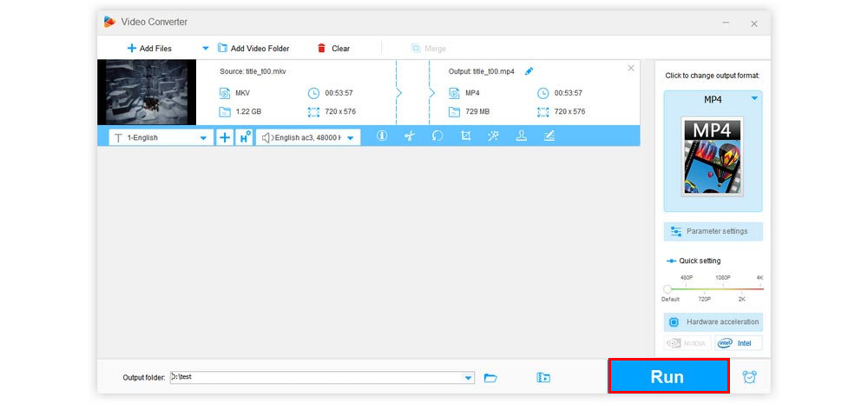Click the 480P quick setting label
The width and height of the screenshot is (868, 404).
click(x=687, y=278)
